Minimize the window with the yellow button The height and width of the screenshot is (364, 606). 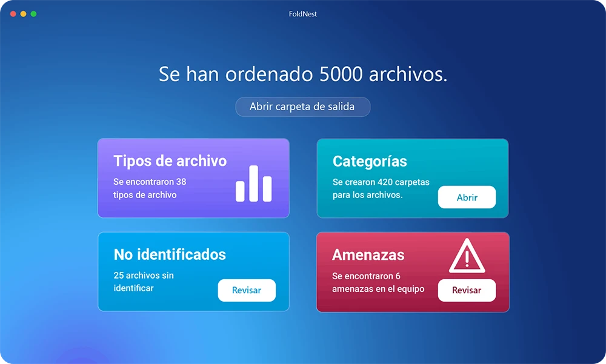pos(23,14)
